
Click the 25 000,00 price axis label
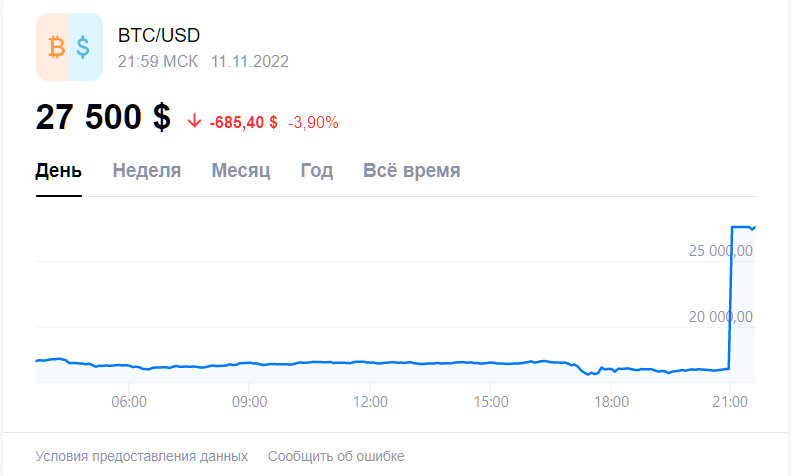tap(721, 251)
